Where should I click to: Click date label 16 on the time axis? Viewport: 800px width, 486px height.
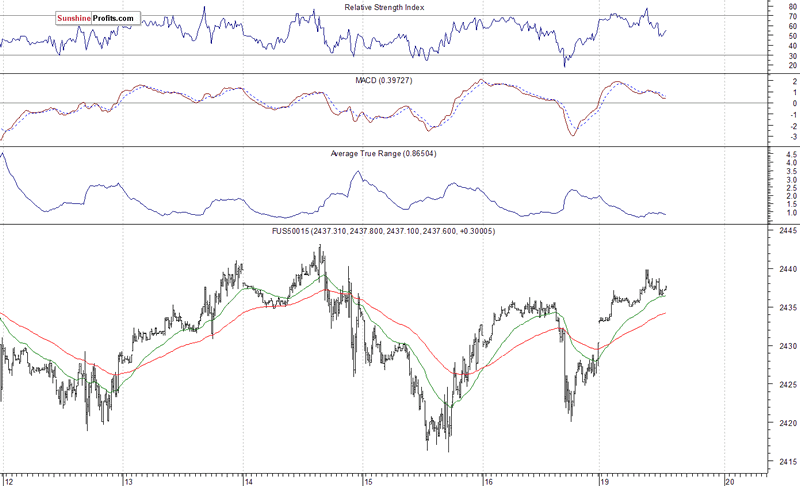[488, 481]
